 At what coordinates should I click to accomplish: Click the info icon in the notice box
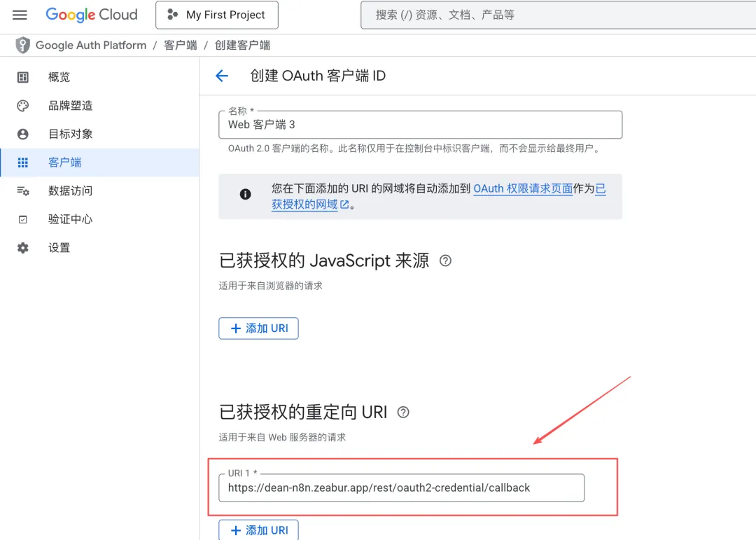pos(246,194)
